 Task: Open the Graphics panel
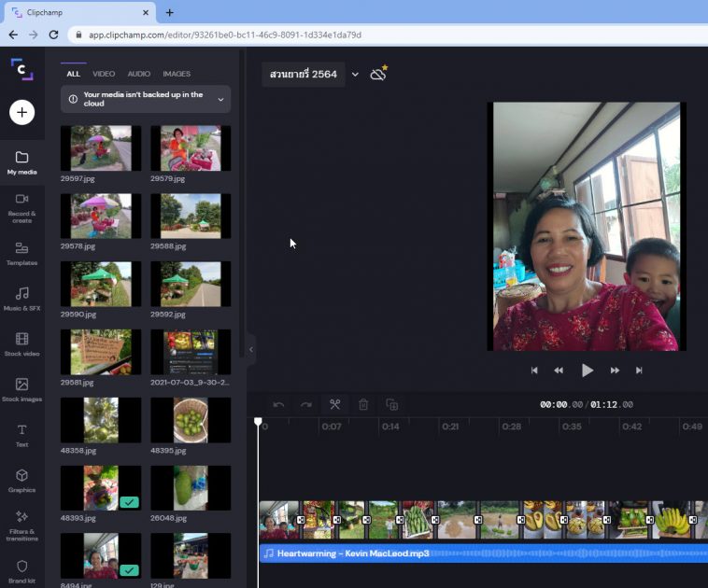coord(21,480)
